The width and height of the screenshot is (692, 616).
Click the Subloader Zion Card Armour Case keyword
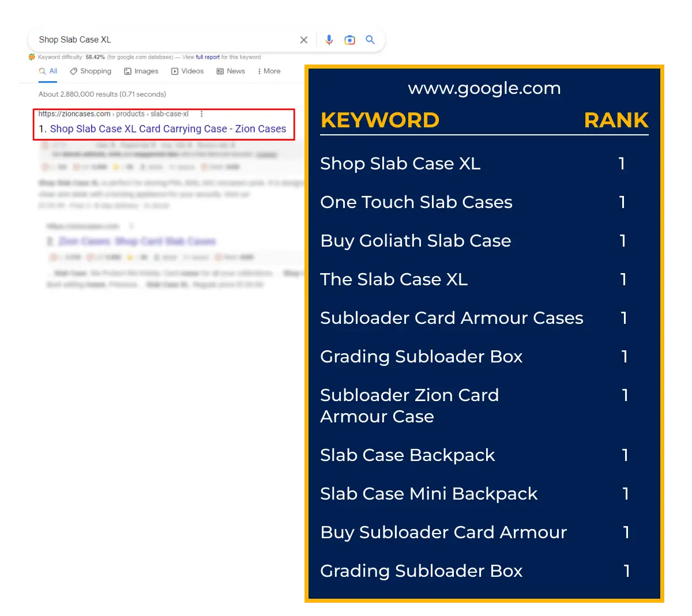[x=409, y=406]
